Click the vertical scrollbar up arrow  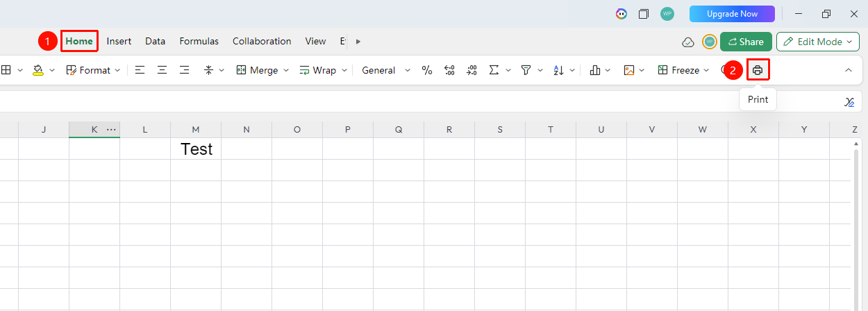click(x=856, y=144)
